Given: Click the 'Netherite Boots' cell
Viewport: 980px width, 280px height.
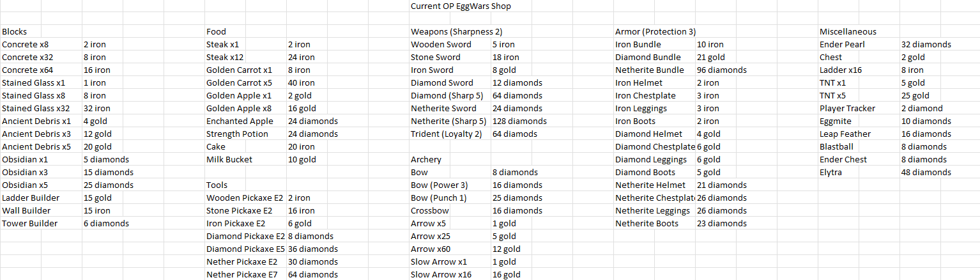Looking at the screenshot, I should [x=654, y=223].
